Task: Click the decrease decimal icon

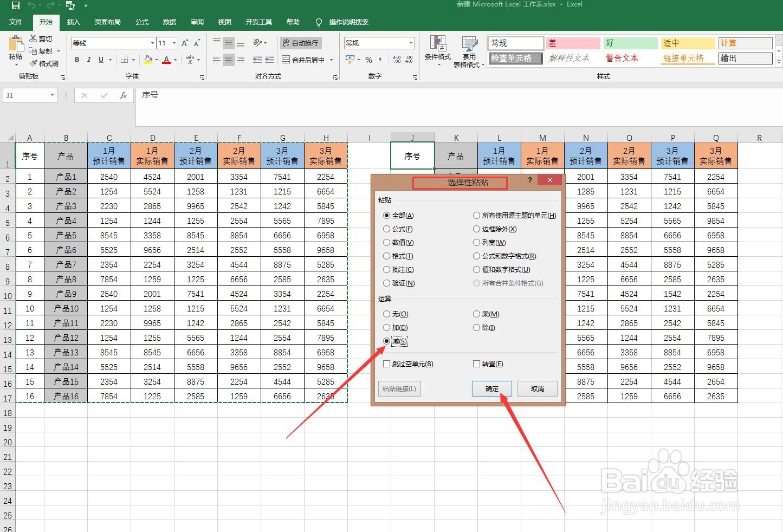Action: [409, 60]
